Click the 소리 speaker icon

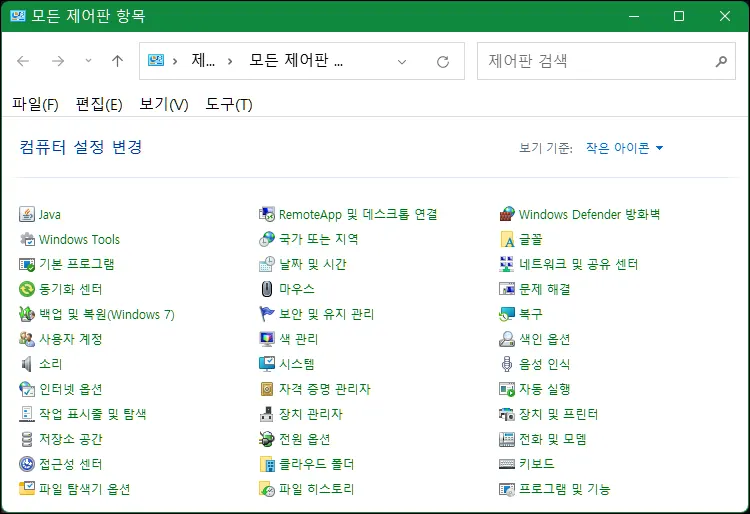click(x=27, y=364)
